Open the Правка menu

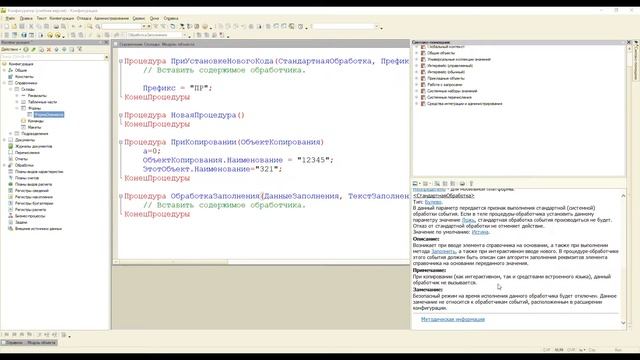click(26, 18)
